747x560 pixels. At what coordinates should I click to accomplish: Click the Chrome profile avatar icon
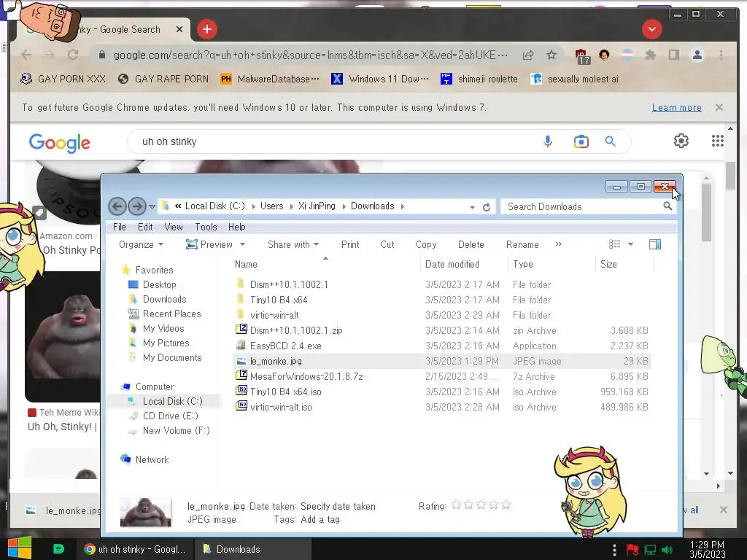point(697,55)
